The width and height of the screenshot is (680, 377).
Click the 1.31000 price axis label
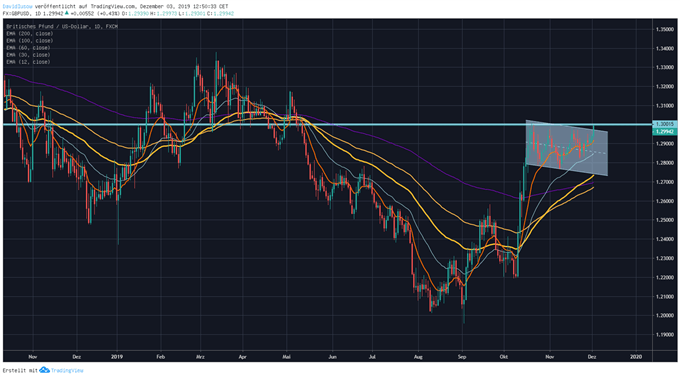click(664, 105)
